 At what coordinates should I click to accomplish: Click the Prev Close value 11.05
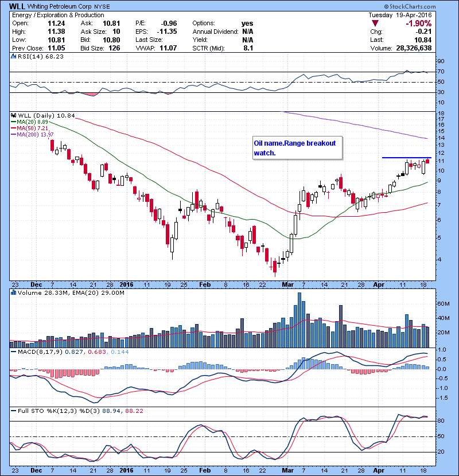(56, 48)
